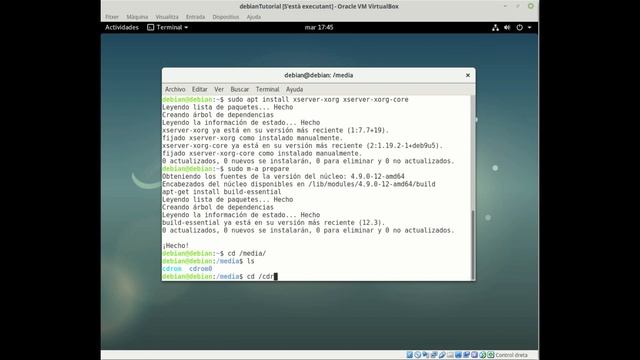The height and width of the screenshot is (360, 640).
Task: Close the debian@debian terminal window
Action: 468,75
